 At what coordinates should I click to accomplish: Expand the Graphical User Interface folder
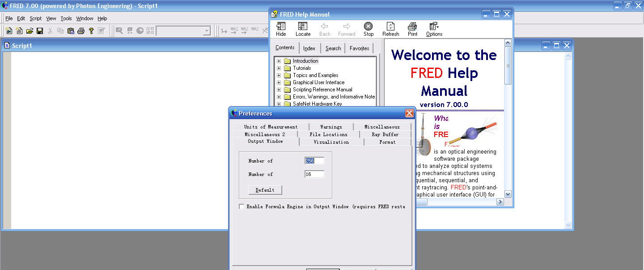click(279, 82)
